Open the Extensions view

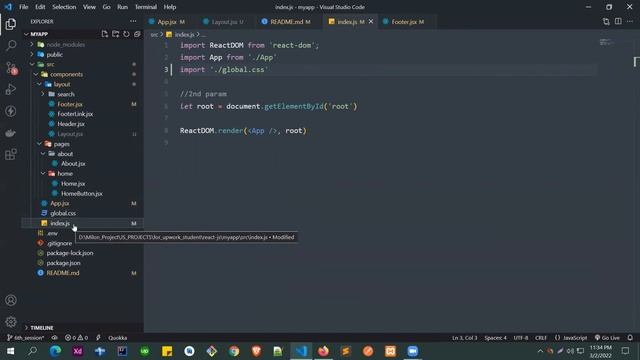click(11, 154)
